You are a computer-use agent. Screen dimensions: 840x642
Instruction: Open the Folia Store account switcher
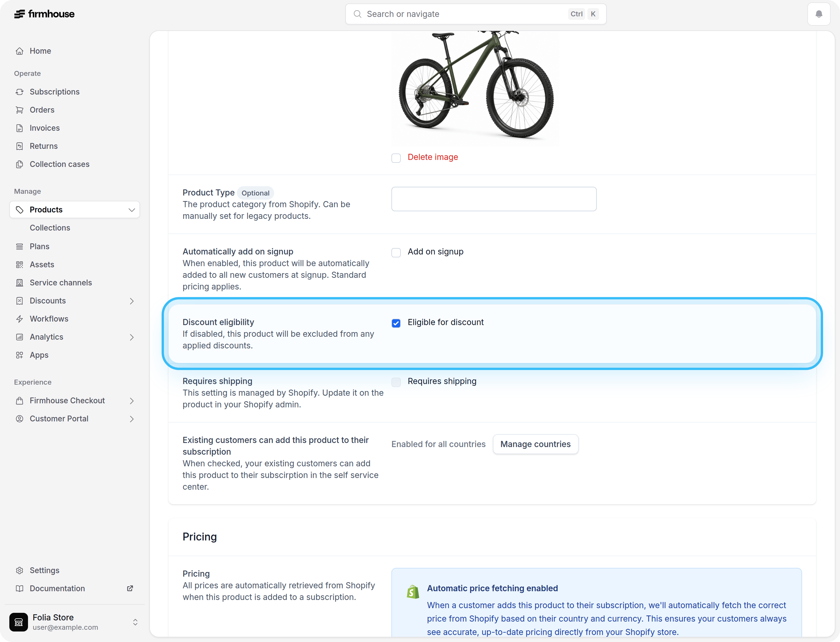[135, 622]
